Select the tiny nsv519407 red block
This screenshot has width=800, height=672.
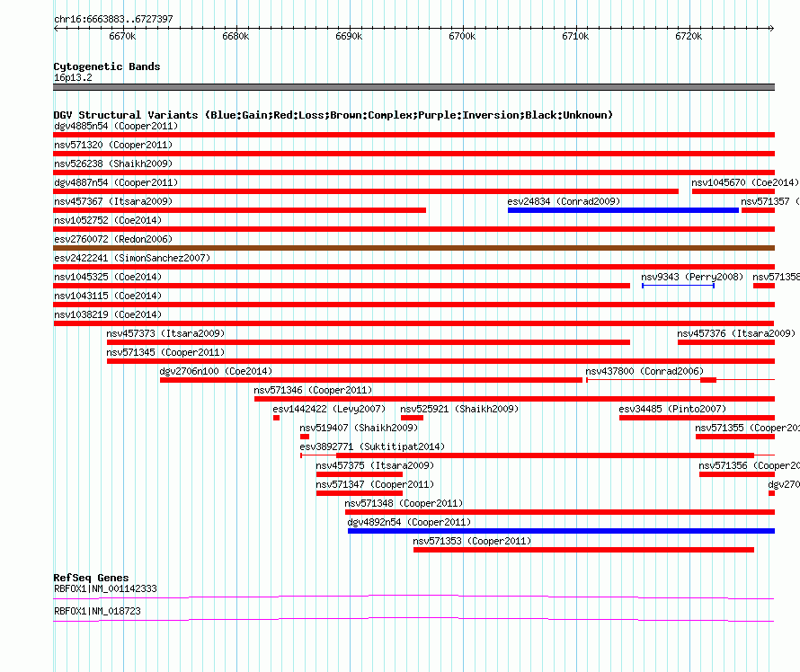click(305, 437)
